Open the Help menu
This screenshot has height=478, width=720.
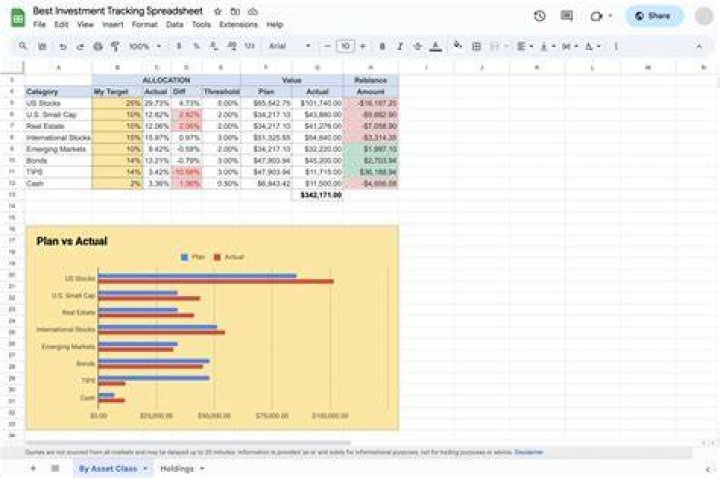pos(275,24)
